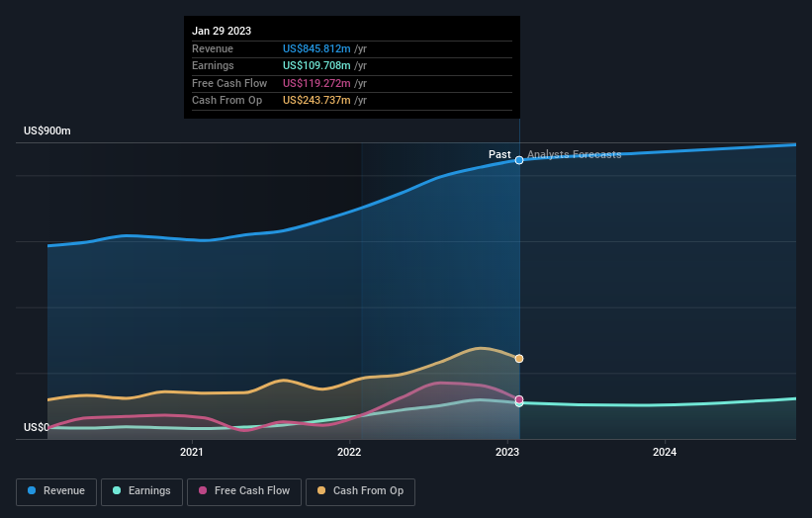The height and width of the screenshot is (518, 812).
Task: Toggle the Revenue legend button
Action: 56,491
